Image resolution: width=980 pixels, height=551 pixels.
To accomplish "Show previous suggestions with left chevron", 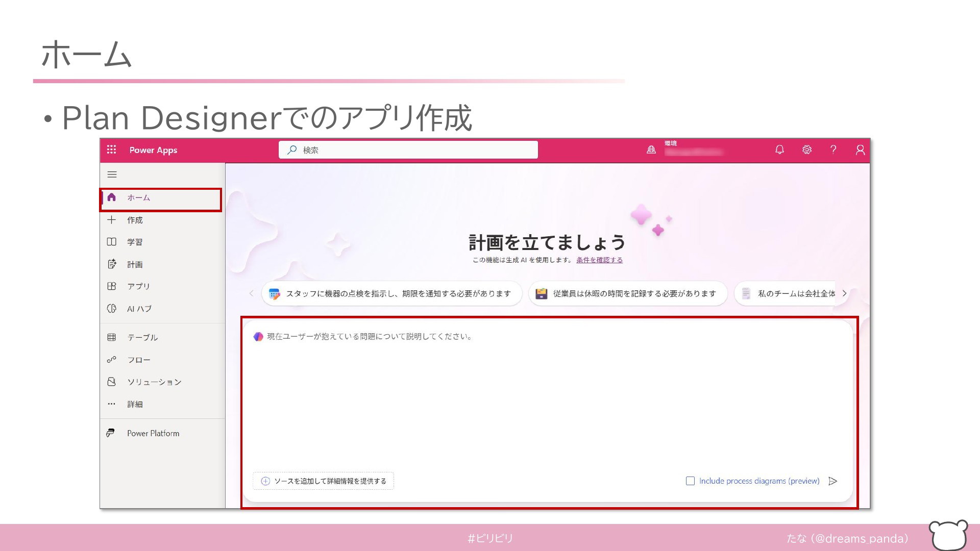I will pyautogui.click(x=251, y=293).
